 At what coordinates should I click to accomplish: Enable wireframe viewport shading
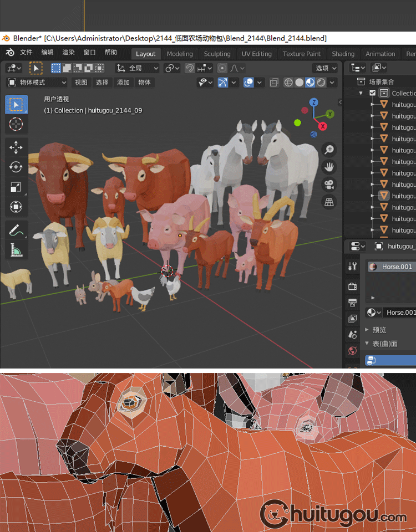[x=288, y=83]
